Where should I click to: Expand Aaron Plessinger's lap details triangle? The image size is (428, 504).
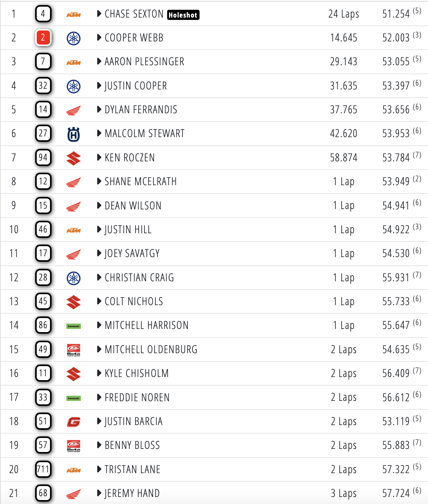click(x=99, y=62)
